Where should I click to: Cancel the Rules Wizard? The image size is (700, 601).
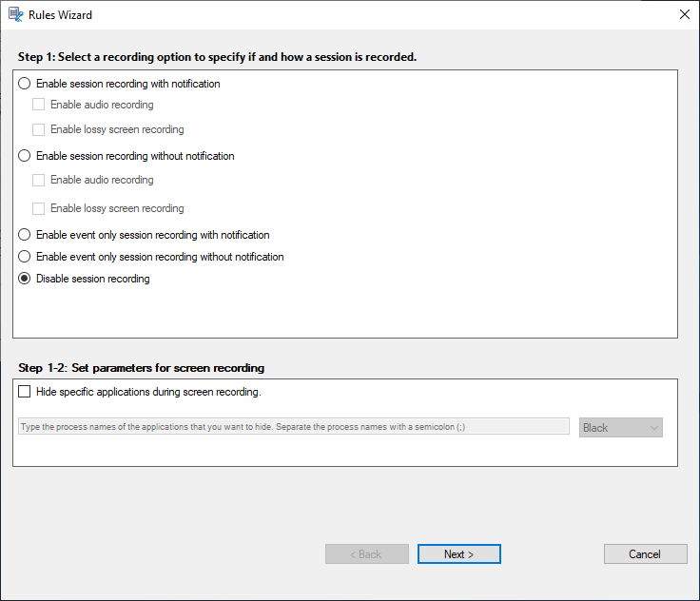645,554
